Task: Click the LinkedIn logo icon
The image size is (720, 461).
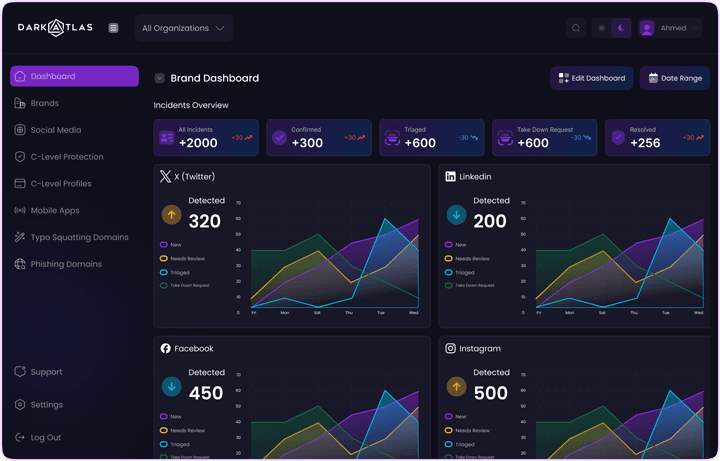Action: [x=450, y=177]
